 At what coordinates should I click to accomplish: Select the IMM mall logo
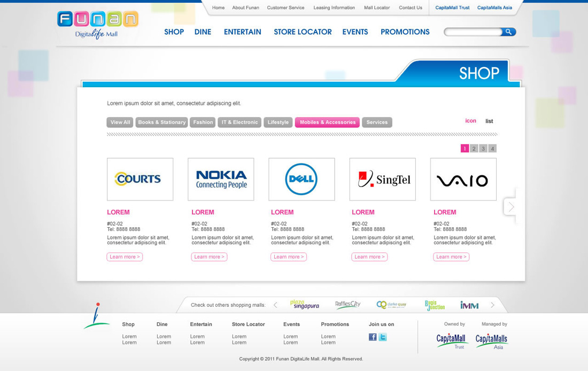[469, 305]
